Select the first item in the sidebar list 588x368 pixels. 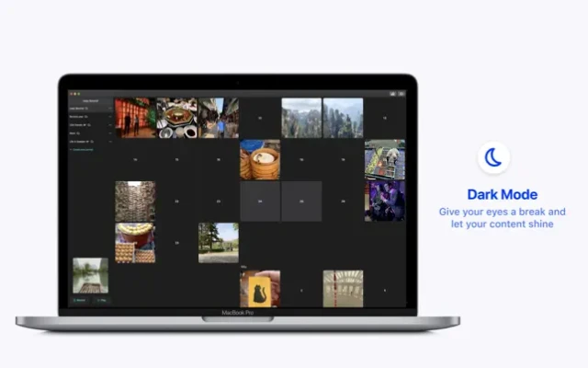point(83,109)
